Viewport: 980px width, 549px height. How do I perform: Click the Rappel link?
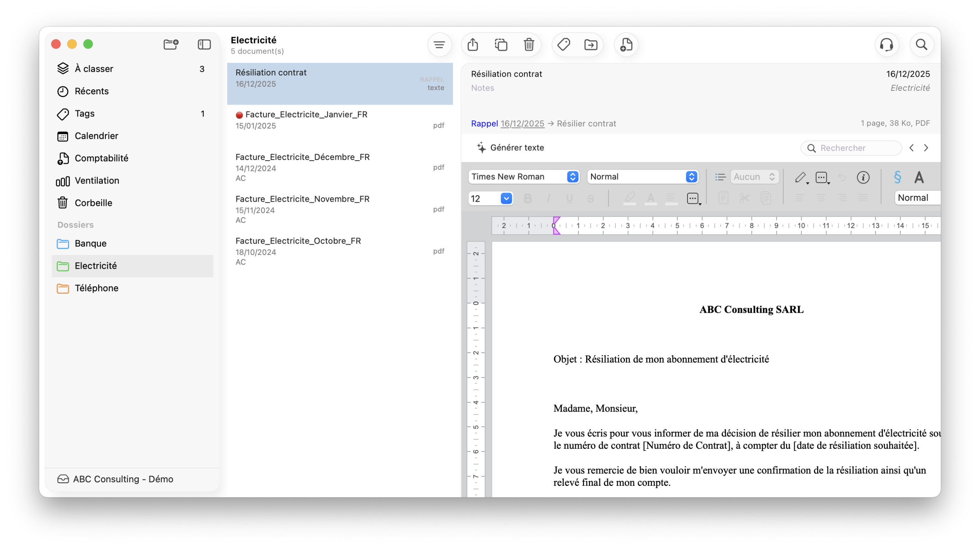click(484, 124)
